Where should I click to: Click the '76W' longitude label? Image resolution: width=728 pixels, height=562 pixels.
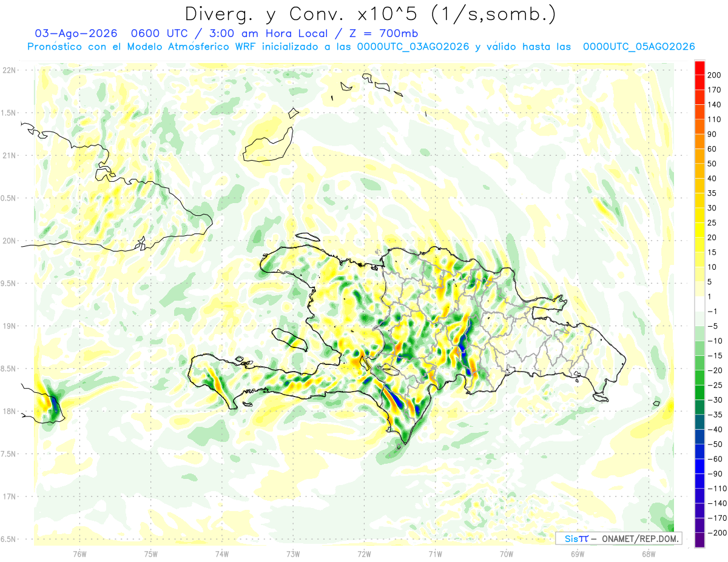click(79, 554)
